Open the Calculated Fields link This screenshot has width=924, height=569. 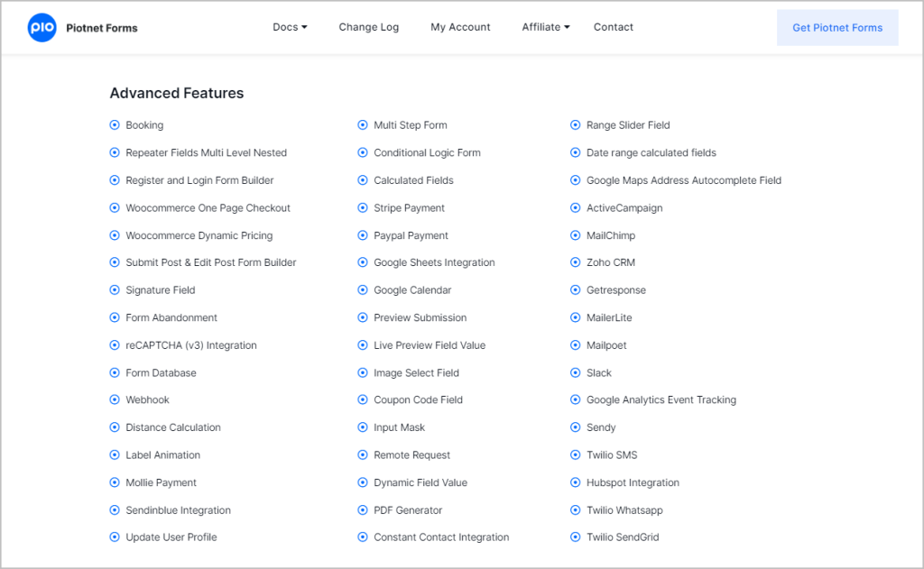pos(413,180)
